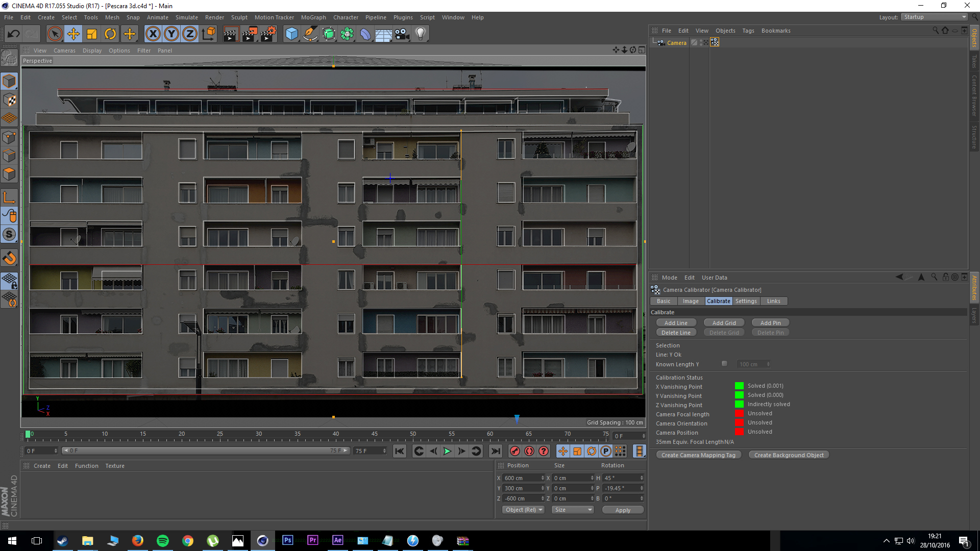Click the Undo arrow icon
Screen dimensions: 980x551
pyautogui.click(x=14, y=34)
